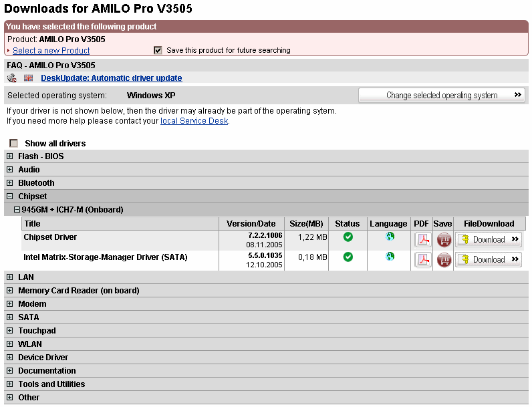Open PDF for Chipset Driver
Viewport: 532px width, 407px height.
tap(422, 239)
